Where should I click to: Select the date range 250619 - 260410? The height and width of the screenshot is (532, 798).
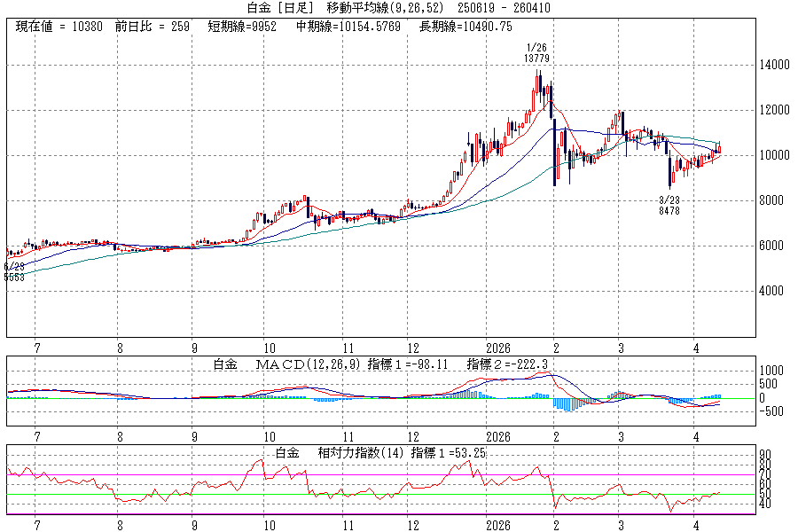[505, 8]
